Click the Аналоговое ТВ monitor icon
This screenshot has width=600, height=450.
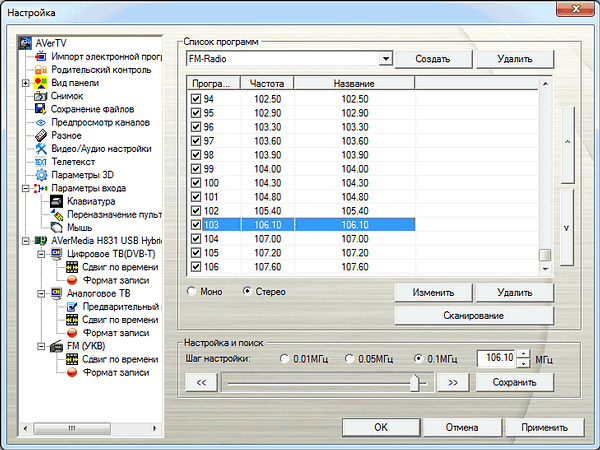pyautogui.click(x=57, y=293)
